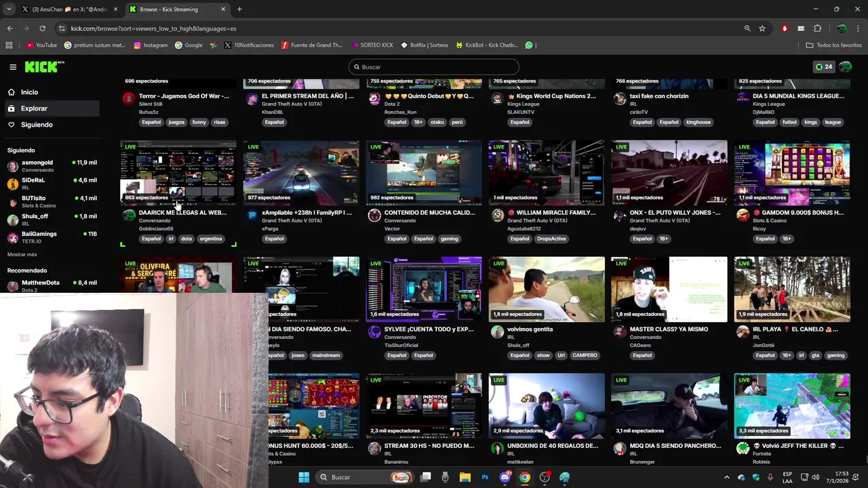View site information icon in address bar

(x=62, y=28)
